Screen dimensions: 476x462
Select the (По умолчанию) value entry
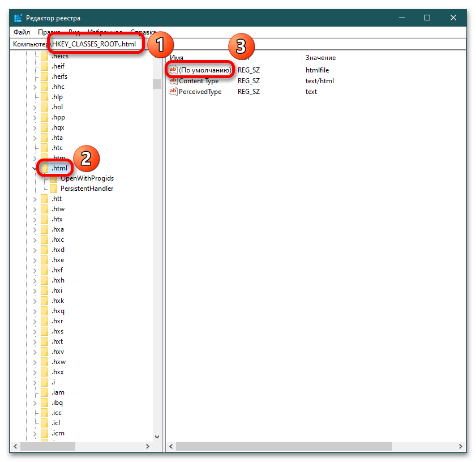tap(204, 70)
